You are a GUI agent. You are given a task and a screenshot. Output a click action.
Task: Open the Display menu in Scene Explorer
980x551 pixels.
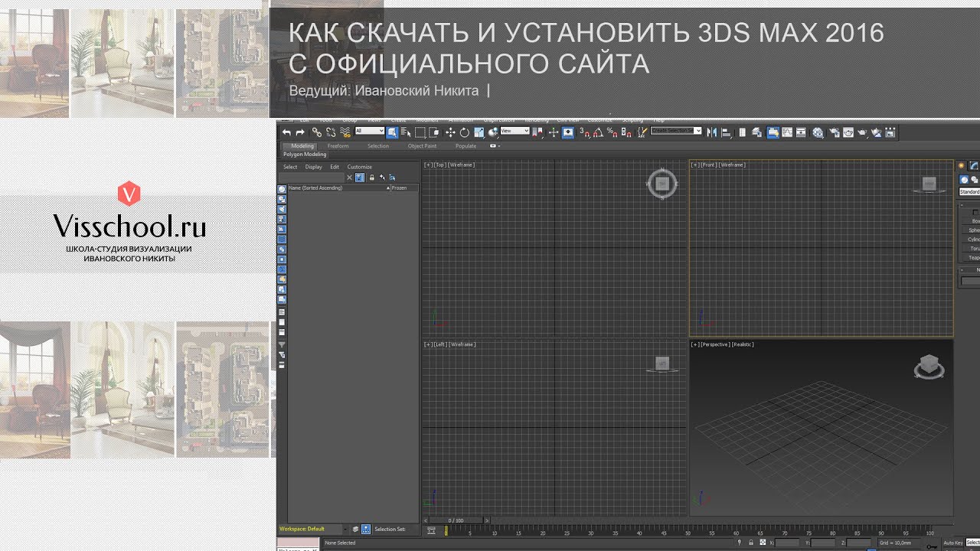point(314,167)
